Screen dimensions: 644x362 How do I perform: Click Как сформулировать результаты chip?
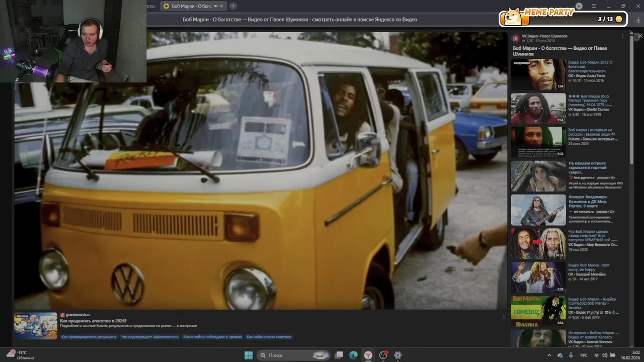pyautogui.click(x=89, y=337)
